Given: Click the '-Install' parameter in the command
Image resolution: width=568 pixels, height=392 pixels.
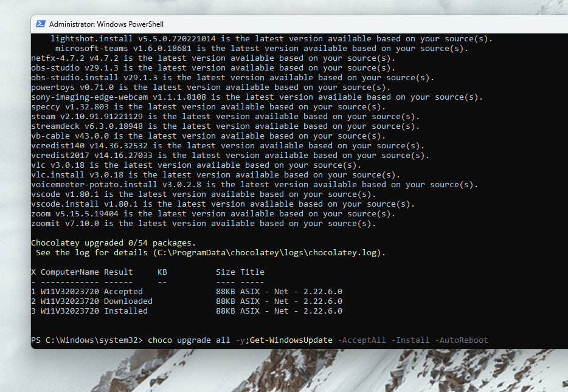Looking at the screenshot, I should click(x=410, y=340).
